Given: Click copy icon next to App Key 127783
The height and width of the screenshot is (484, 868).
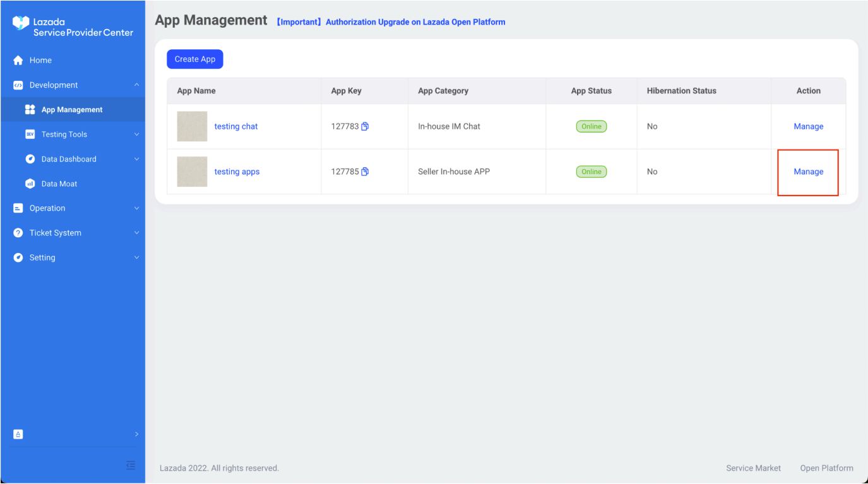Looking at the screenshot, I should (365, 126).
